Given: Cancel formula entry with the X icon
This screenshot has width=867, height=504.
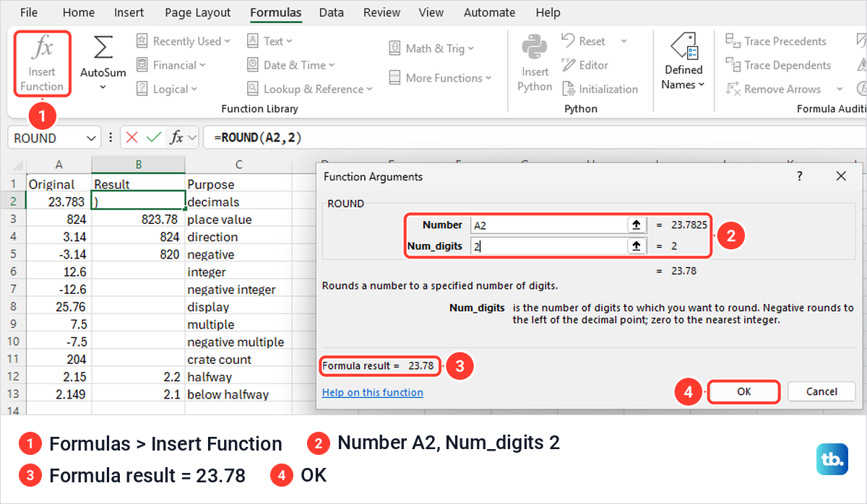Looking at the screenshot, I should click(x=132, y=137).
